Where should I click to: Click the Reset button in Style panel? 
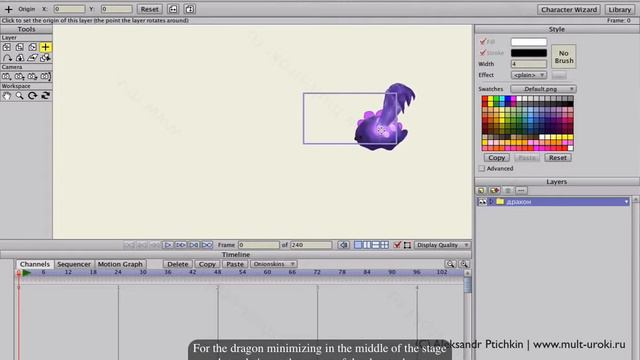pos(558,158)
